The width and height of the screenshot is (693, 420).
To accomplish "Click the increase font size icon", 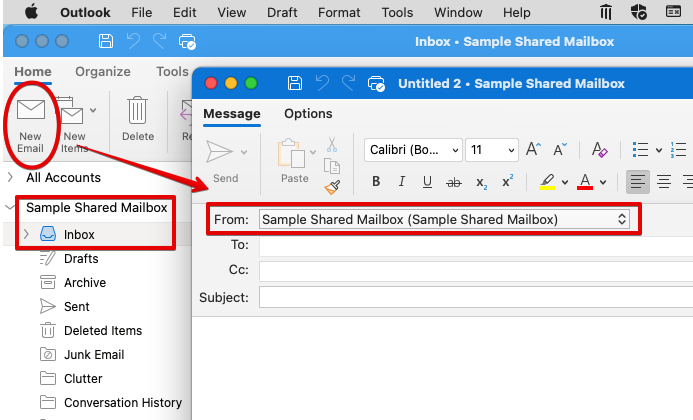I will click(534, 150).
